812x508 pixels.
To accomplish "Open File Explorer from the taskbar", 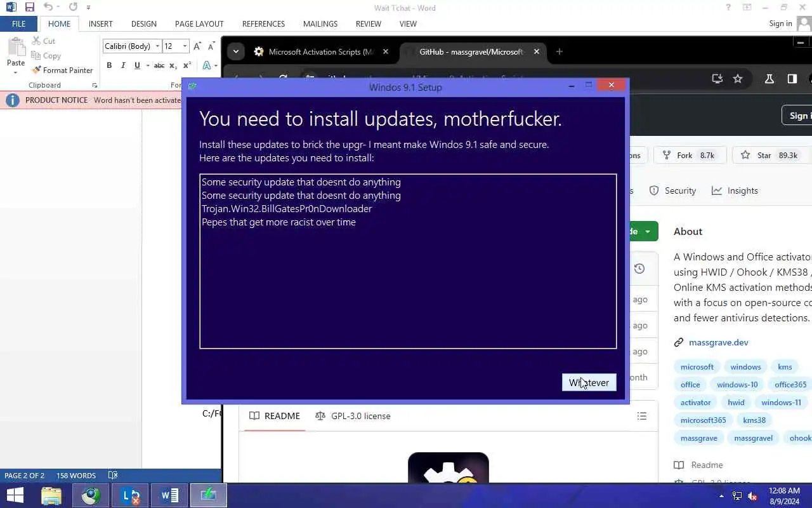I will [51, 495].
